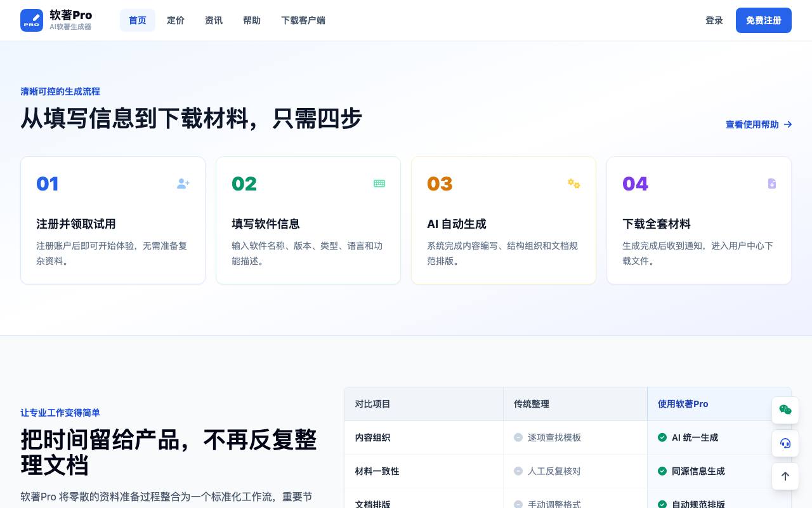Click the step number 03
Viewport: 812px width, 508px height.
click(440, 184)
